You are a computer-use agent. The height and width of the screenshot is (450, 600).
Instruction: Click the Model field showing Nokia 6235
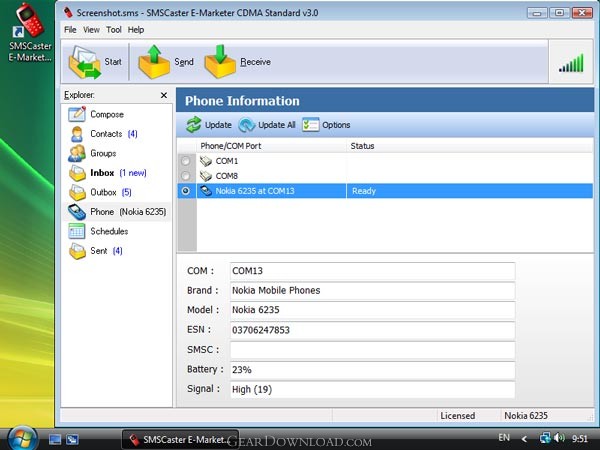coord(372,310)
